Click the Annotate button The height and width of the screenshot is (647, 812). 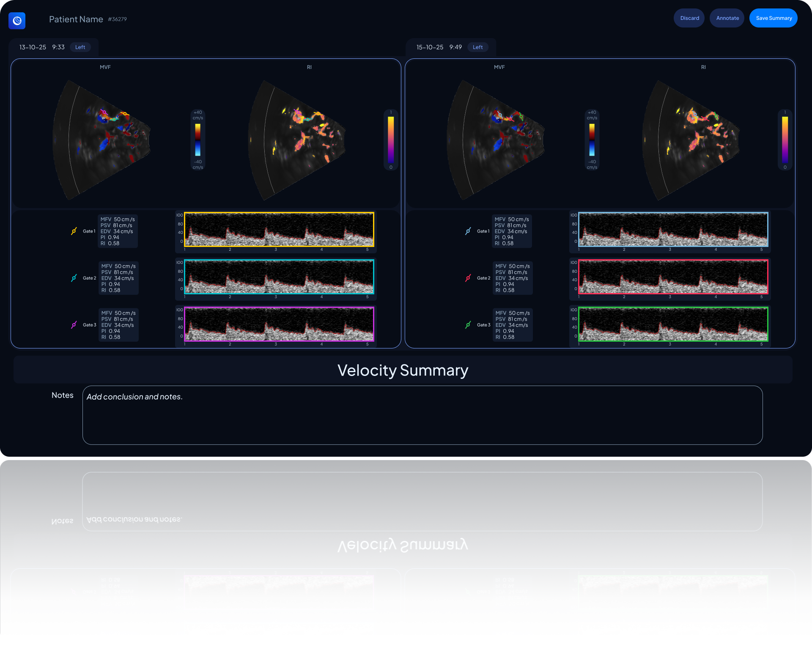pos(727,18)
